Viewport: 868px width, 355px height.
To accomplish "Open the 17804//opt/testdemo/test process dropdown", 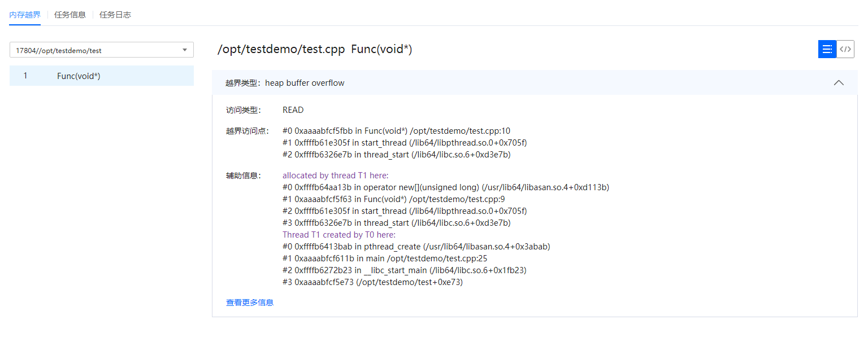I will 102,50.
